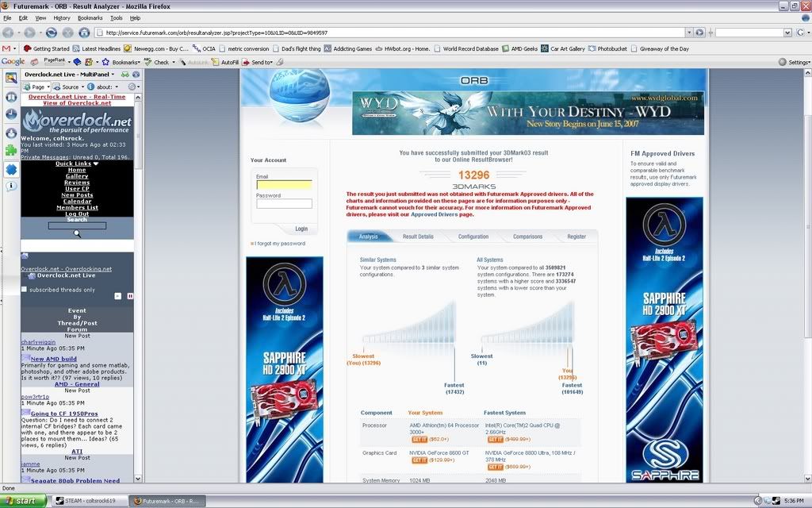
Task: Click the magnifier search icon in Overclock.net panel
Action: click(77, 234)
